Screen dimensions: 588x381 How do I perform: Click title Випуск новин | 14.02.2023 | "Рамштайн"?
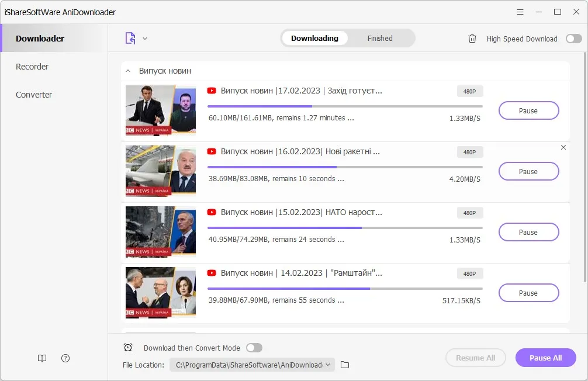pyautogui.click(x=302, y=273)
